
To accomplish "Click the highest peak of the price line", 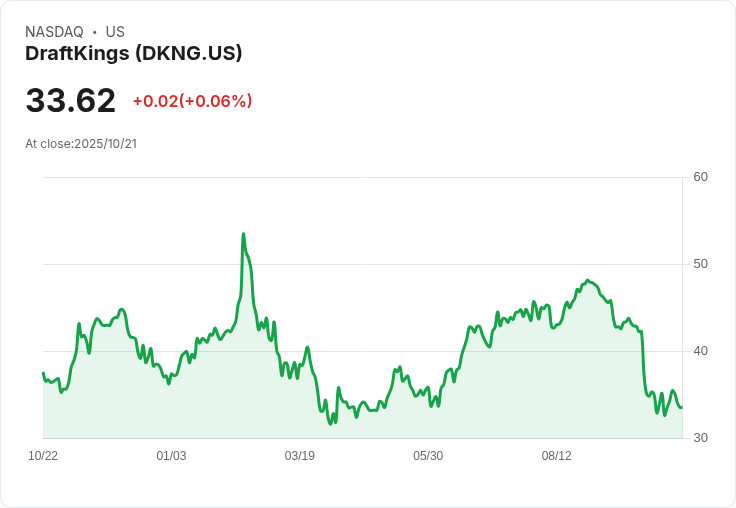I will (243, 234).
